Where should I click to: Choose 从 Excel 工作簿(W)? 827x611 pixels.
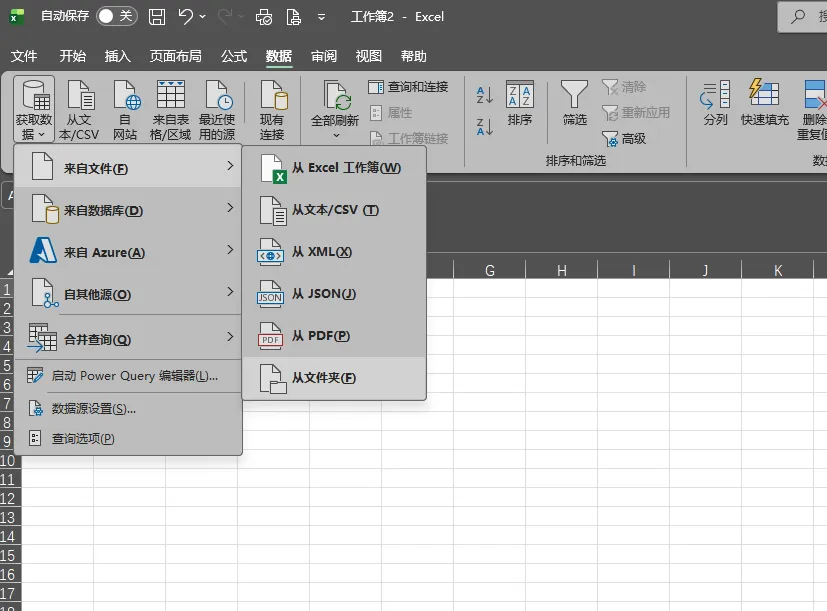[x=334, y=168]
